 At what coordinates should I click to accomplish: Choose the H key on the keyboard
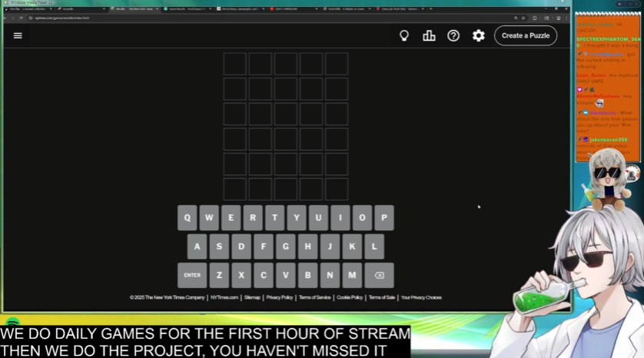coord(307,247)
